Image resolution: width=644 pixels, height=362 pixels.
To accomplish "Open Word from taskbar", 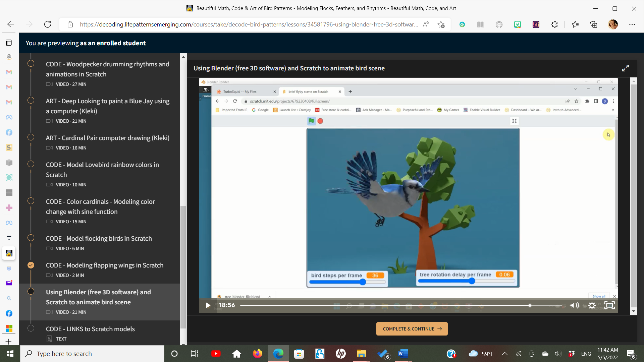I will (x=403, y=354).
